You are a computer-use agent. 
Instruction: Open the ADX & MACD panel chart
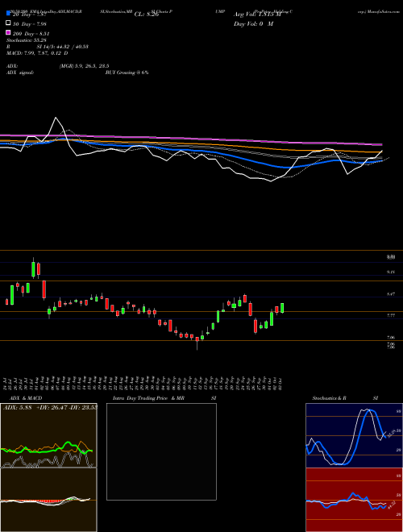click(48, 468)
